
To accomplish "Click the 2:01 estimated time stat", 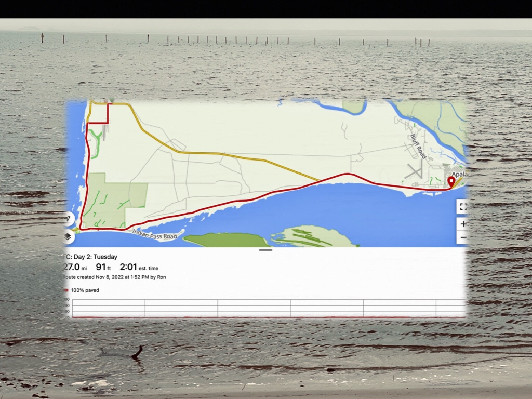I will (x=138, y=267).
